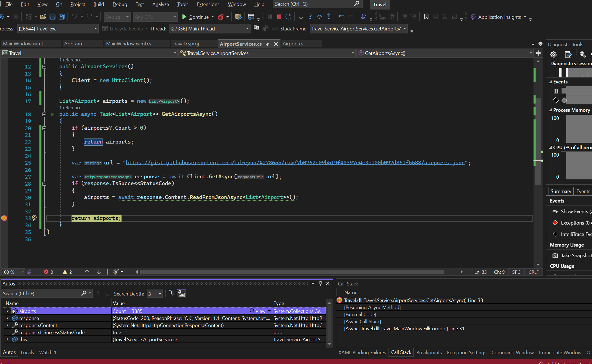Toggle flag on the current thread

256,28
